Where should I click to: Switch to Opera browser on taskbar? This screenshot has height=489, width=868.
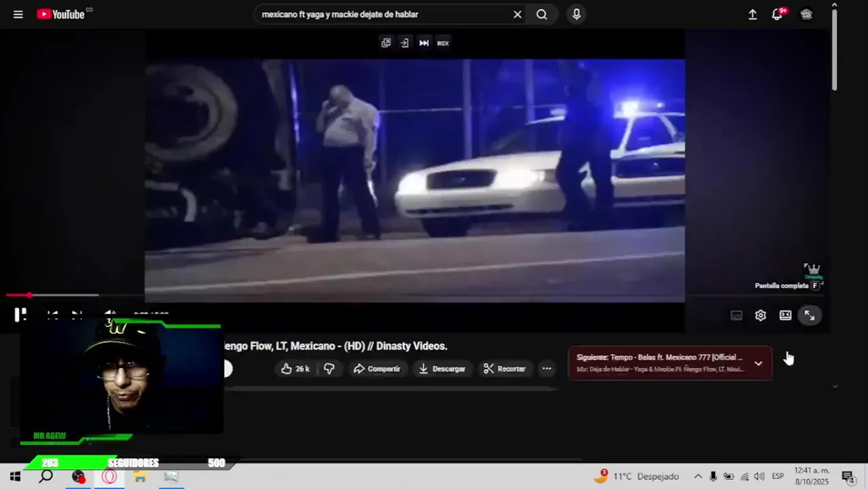tap(109, 477)
